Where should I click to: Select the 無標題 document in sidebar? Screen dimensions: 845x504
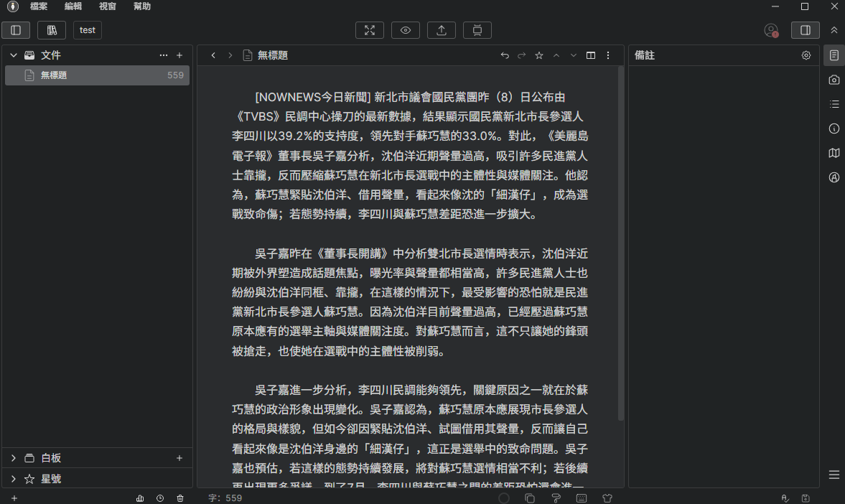coord(97,75)
